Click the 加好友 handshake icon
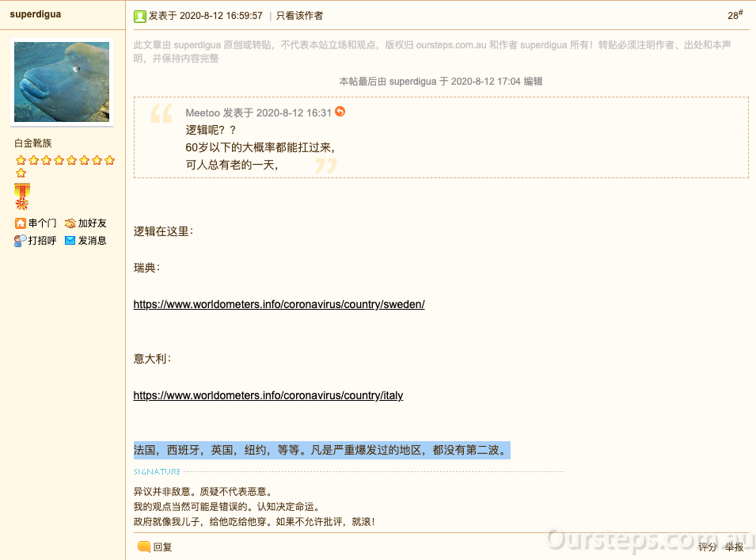Screen dimensions: 756x560 (70, 223)
